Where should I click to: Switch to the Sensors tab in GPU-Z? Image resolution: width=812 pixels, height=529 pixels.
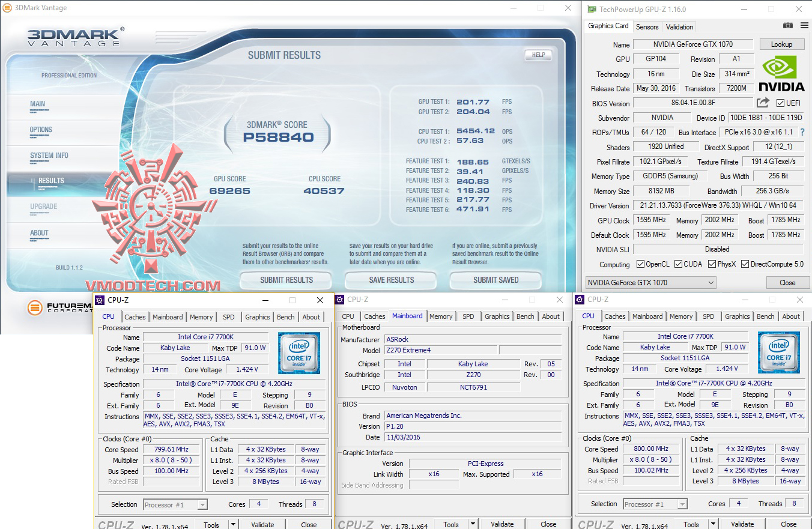point(647,26)
